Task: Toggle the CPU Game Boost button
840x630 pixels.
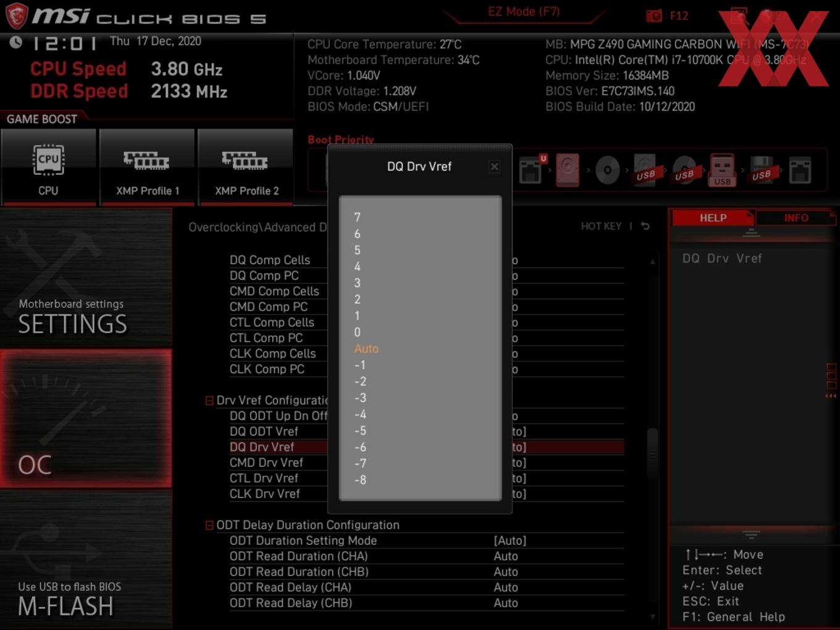Action: [48, 167]
